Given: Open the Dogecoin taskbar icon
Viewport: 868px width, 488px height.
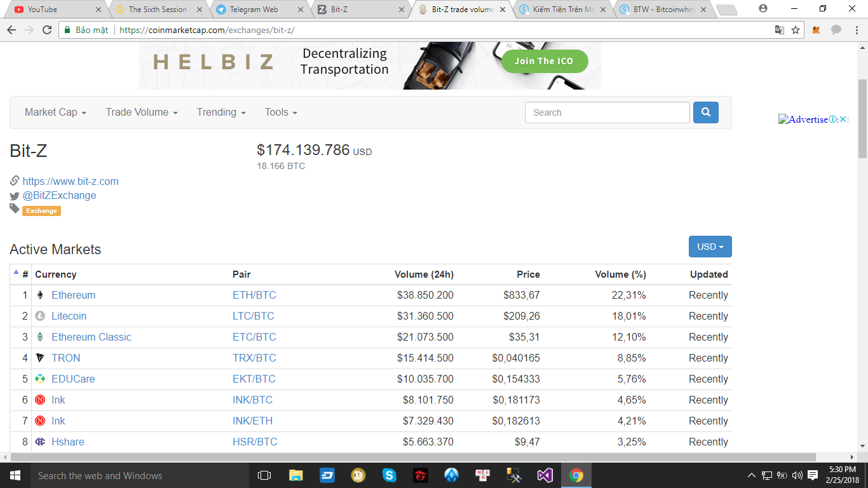Looking at the screenshot, I should point(358,475).
